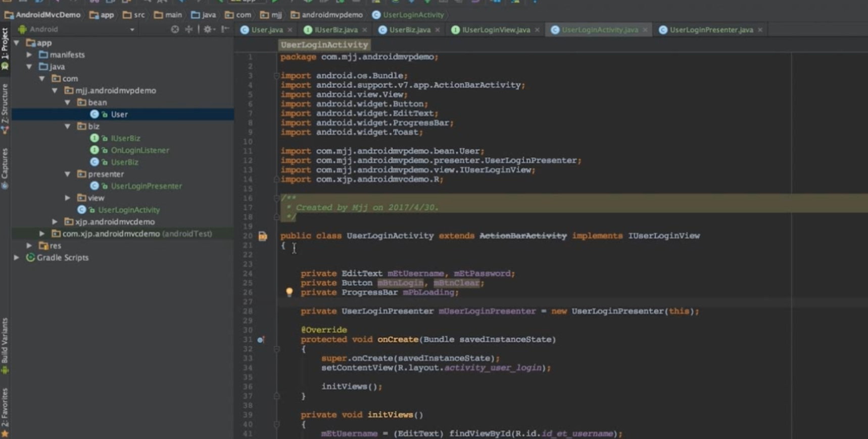Click the lightbulb intention icon at line 26

pos(289,292)
